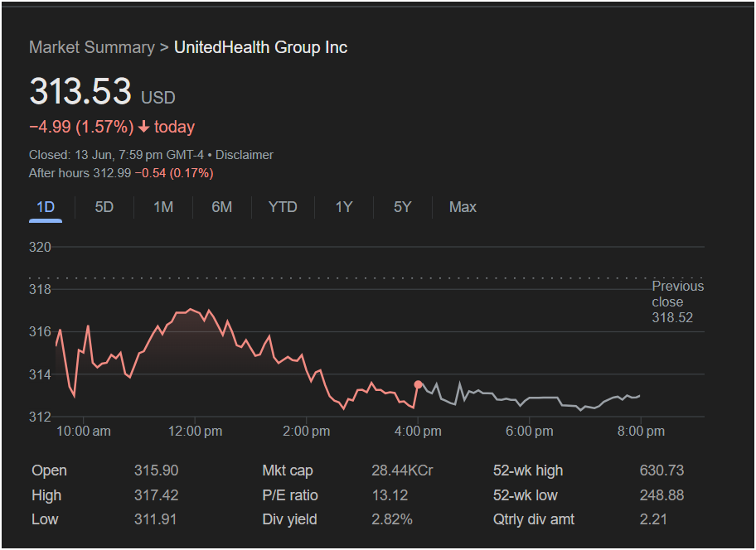
Task: Select the YTD tab
Action: click(283, 207)
